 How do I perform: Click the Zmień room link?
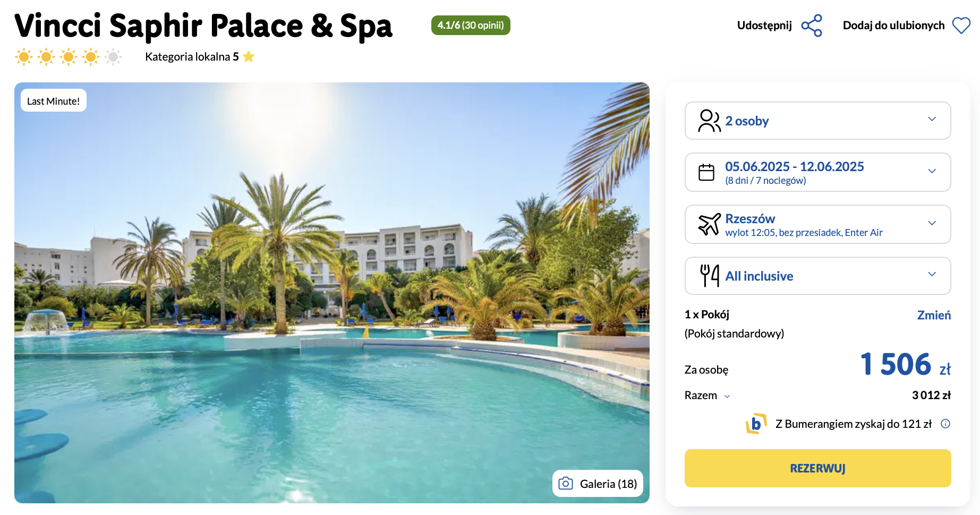934,315
